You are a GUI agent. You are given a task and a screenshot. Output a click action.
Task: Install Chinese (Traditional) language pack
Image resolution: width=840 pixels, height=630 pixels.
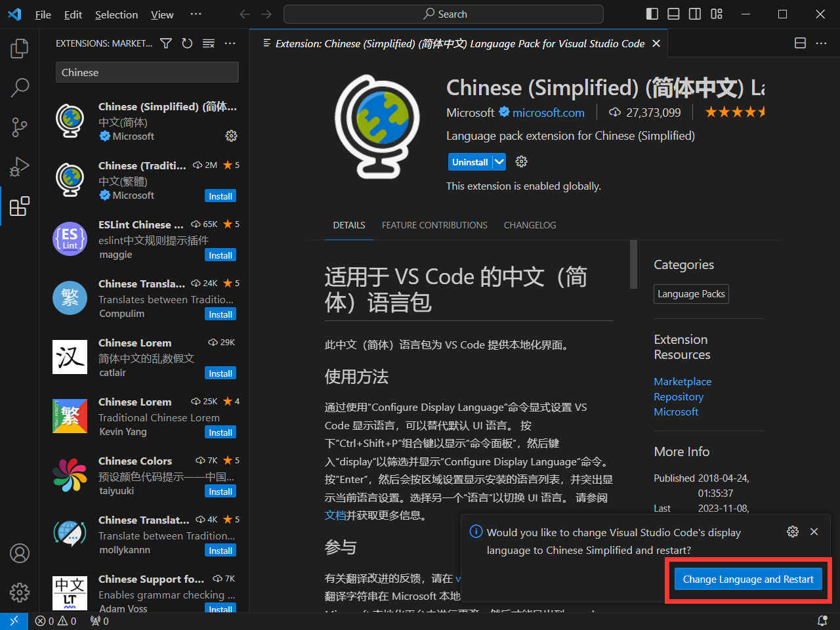[x=220, y=196]
